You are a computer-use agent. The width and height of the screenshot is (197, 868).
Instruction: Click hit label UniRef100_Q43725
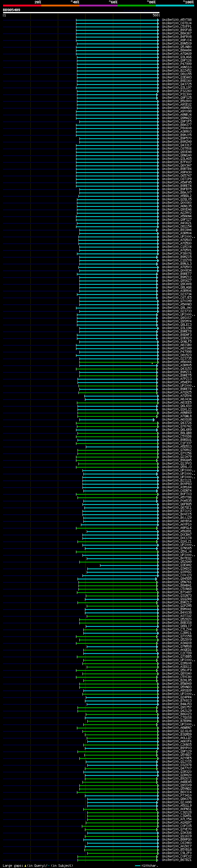(177, 84)
